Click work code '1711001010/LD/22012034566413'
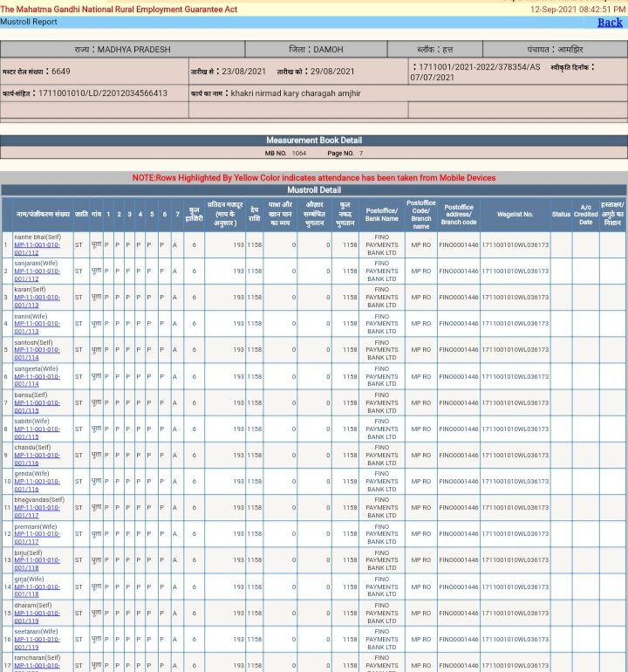This screenshot has width=628, height=672. [x=103, y=93]
